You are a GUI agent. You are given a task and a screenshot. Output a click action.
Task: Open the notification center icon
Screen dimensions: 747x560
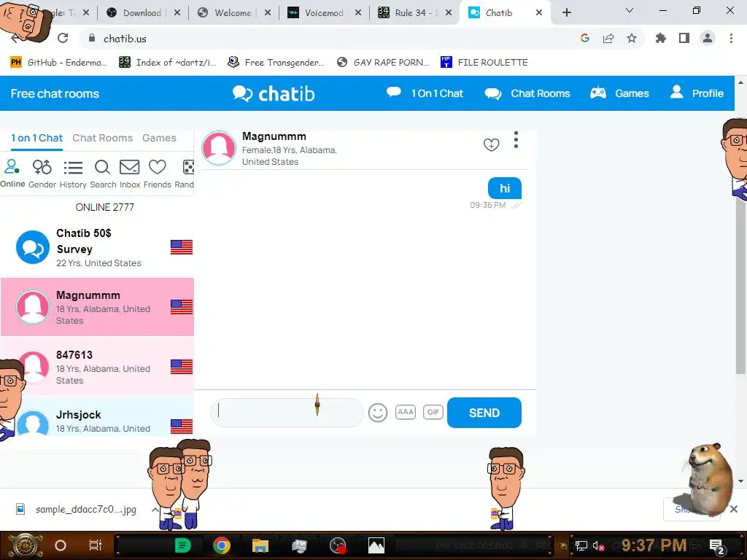coord(716,546)
